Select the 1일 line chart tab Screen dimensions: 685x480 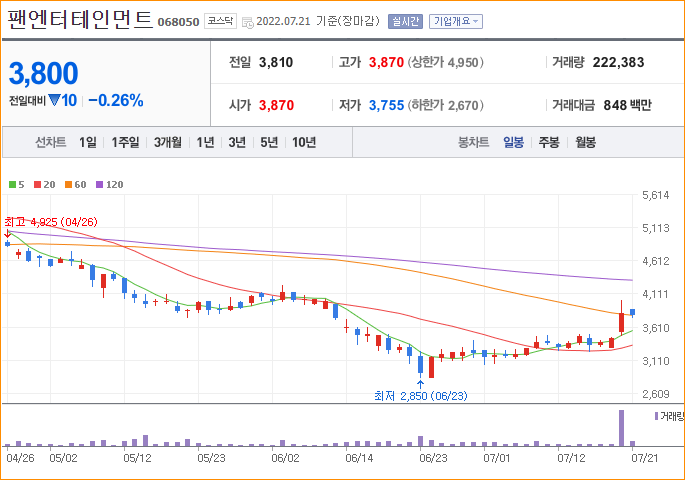[x=88, y=142]
